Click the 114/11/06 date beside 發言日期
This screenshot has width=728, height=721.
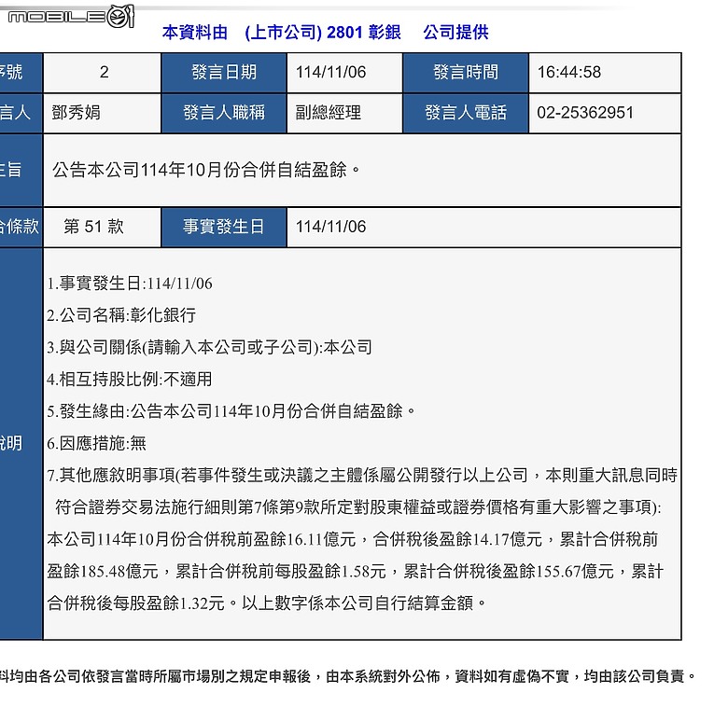[331, 72]
